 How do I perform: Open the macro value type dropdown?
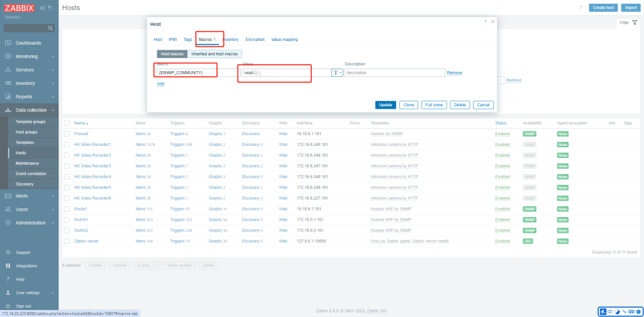(x=337, y=73)
